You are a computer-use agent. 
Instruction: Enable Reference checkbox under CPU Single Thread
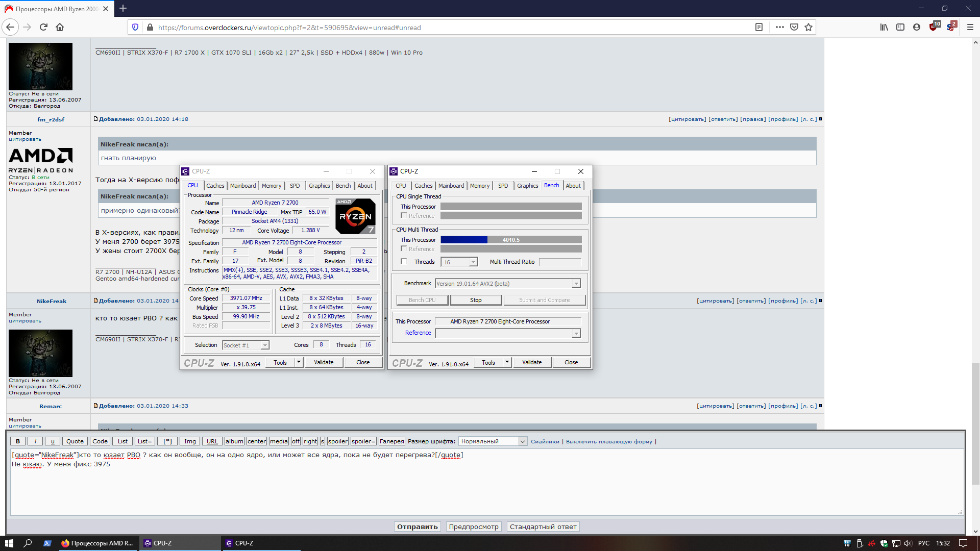click(x=404, y=216)
